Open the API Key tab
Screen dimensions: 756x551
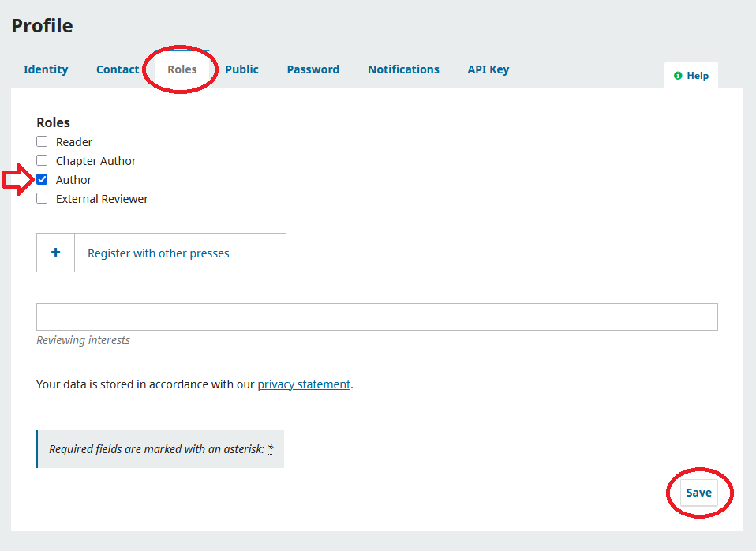488,69
